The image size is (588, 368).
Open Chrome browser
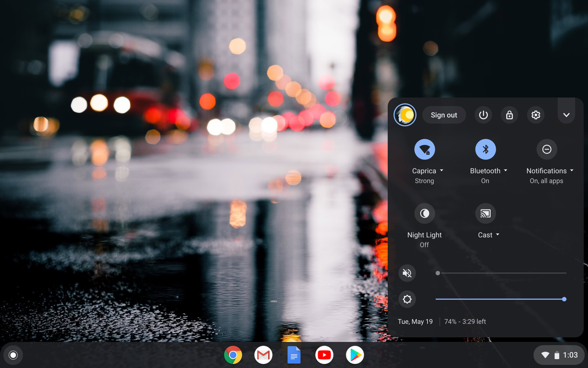coord(233,355)
